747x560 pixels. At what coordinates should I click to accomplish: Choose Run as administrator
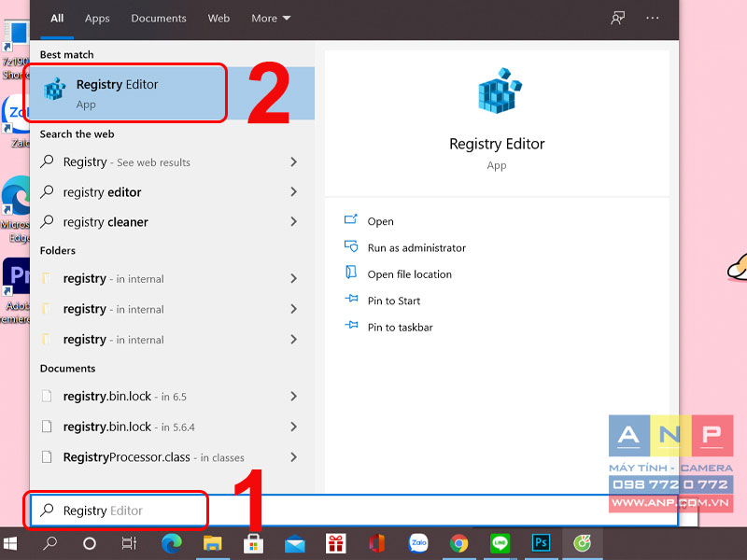(x=416, y=247)
